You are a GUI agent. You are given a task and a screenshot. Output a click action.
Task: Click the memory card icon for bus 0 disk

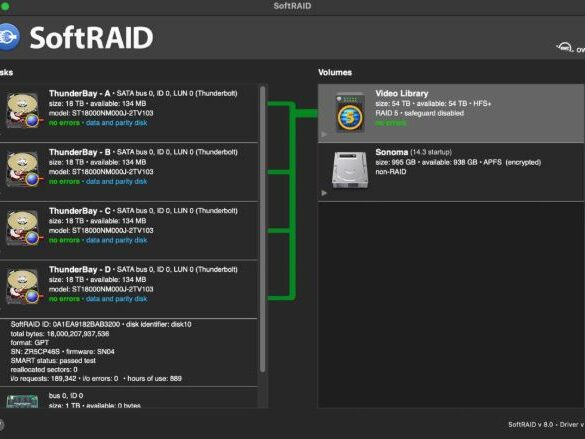tap(22, 401)
